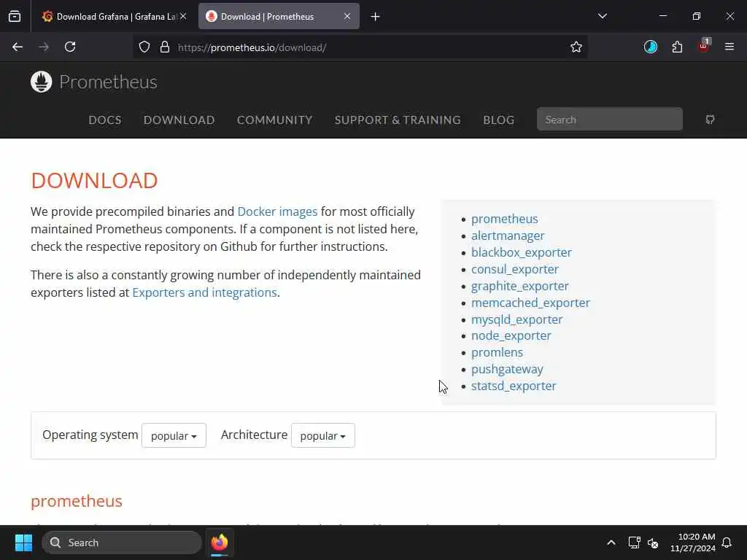Click the Prometheus flame logo
This screenshot has width=747, height=560.
tap(42, 82)
